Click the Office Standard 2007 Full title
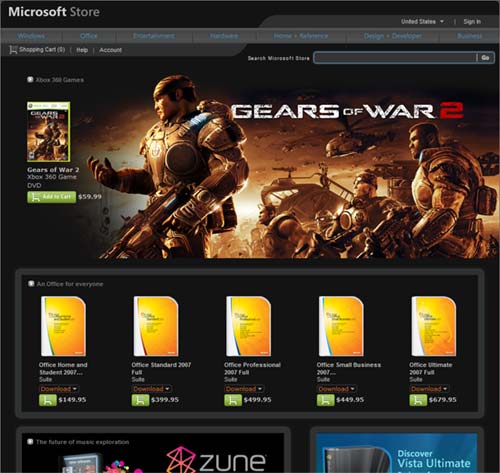The image size is (500, 473). click(x=161, y=368)
